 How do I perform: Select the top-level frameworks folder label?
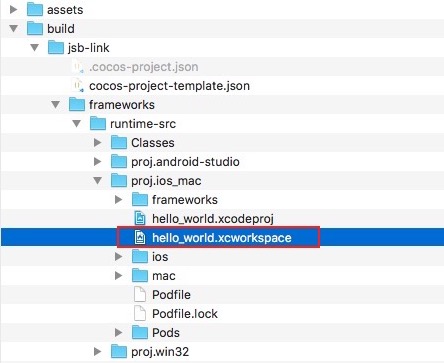click(x=122, y=105)
